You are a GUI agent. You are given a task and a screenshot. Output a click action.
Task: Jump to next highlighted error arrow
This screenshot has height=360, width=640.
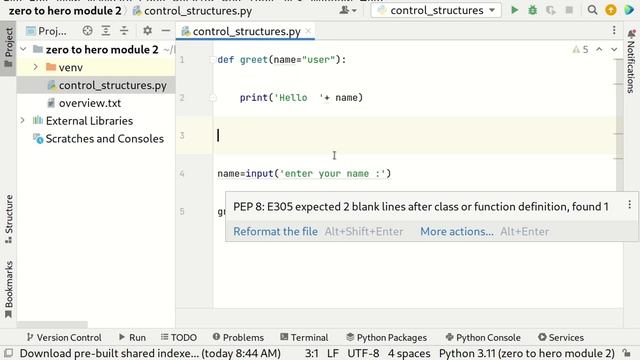coord(614,49)
